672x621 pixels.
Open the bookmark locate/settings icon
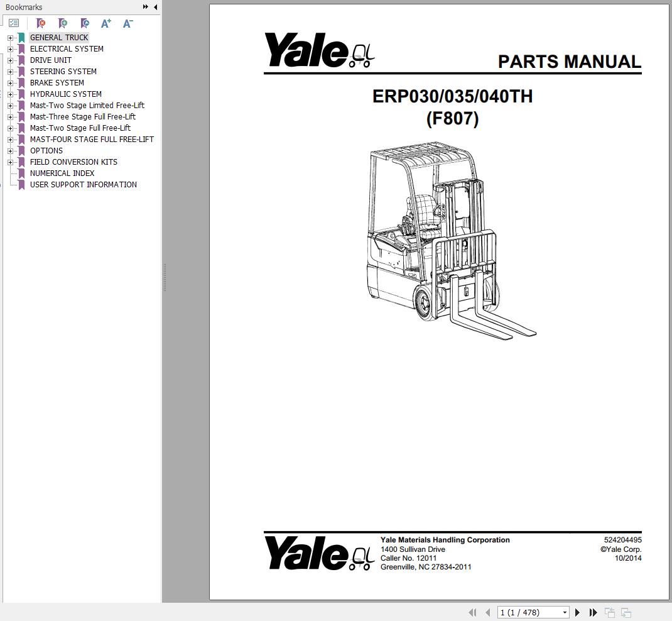(84, 23)
